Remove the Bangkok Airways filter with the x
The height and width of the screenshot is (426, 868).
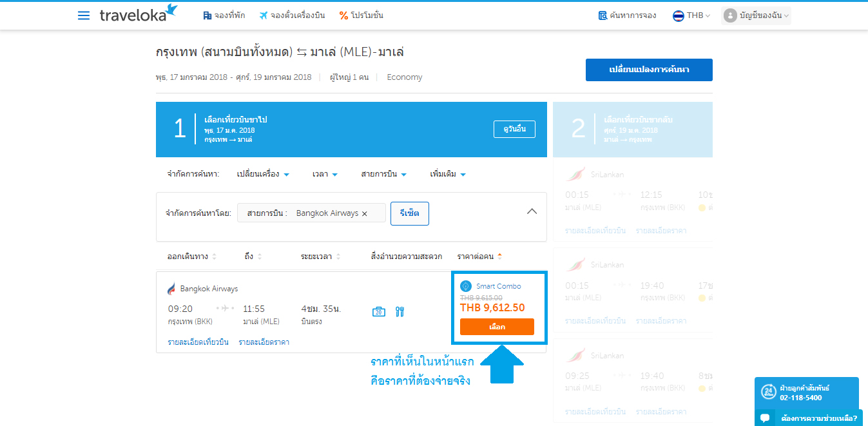tap(365, 213)
